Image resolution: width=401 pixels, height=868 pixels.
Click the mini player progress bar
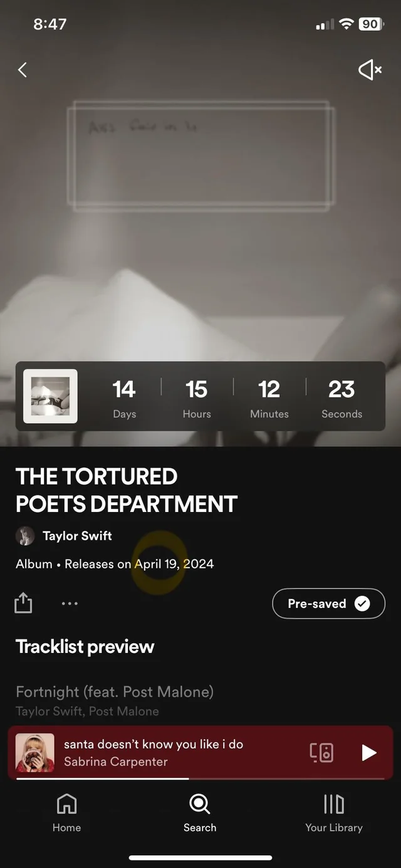point(200,778)
